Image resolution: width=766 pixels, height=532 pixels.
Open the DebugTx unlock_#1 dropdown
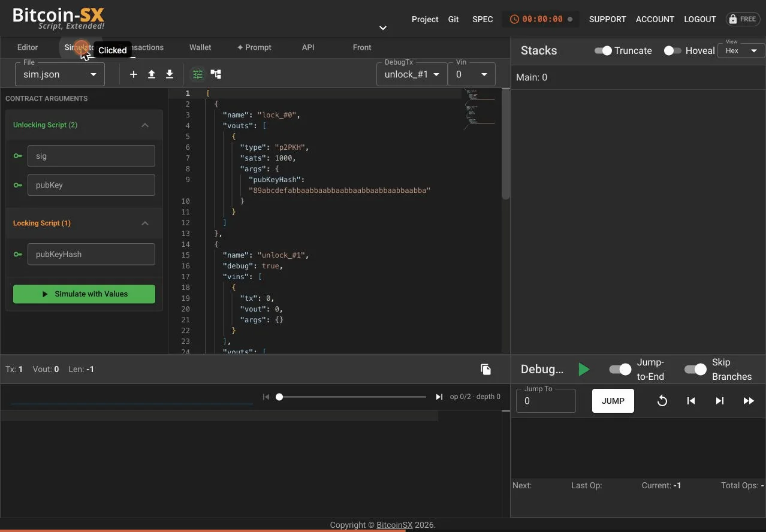412,74
